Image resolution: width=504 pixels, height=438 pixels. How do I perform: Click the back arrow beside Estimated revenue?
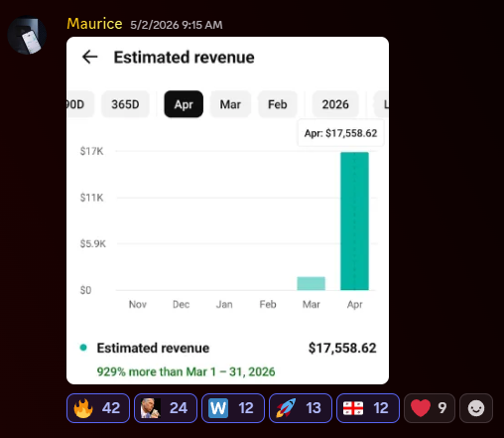pos(89,57)
